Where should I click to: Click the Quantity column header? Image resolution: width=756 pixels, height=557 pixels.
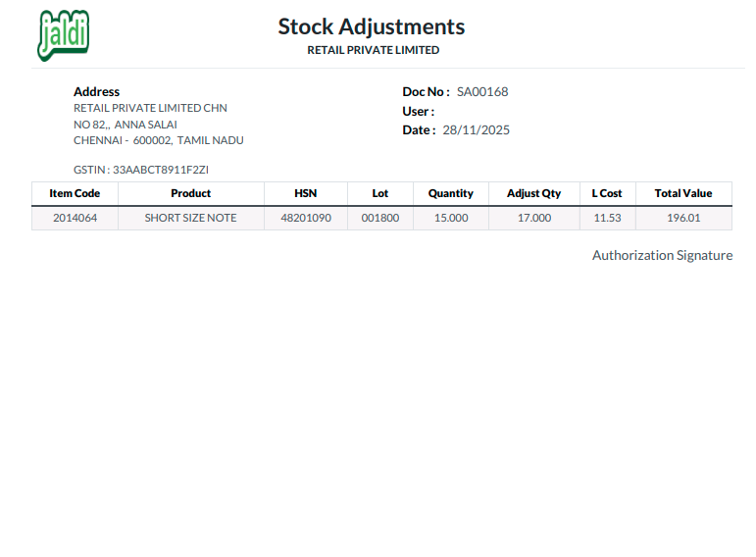451,193
